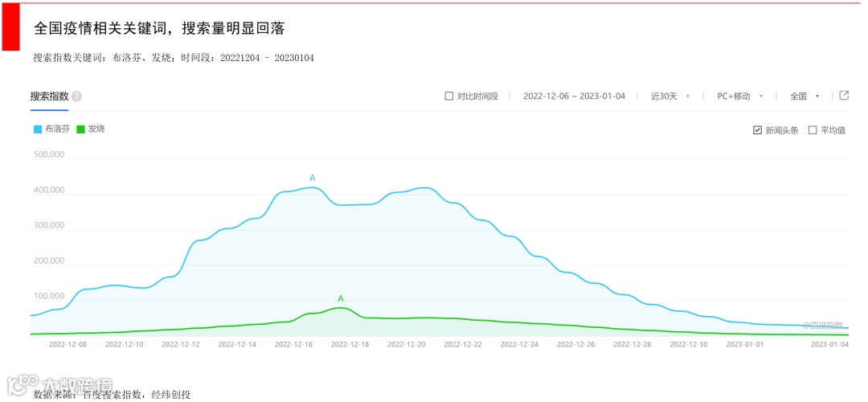Click the source note 数据来源：百度搜索指数，经纬创投
The image size is (868, 402).
click(112, 395)
